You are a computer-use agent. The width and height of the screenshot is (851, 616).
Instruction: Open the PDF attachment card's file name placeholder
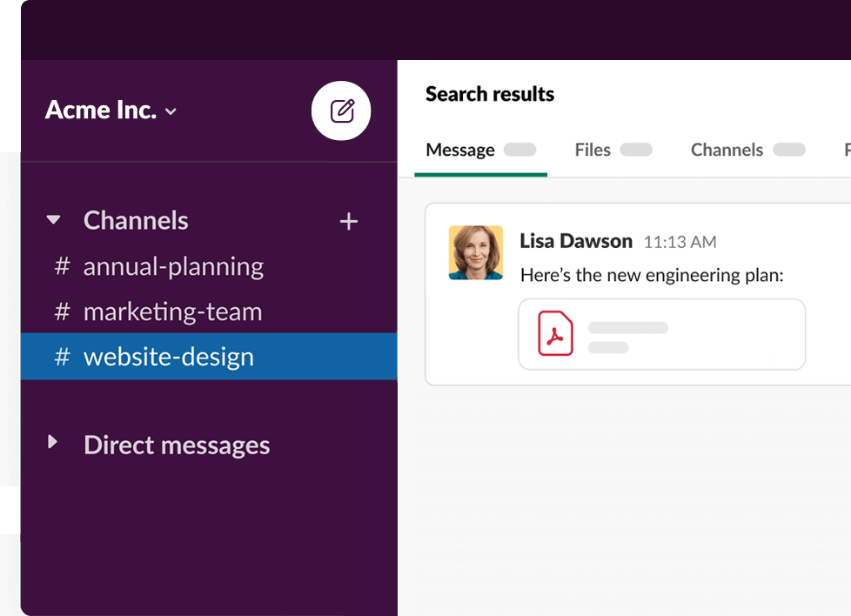click(627, 328)
